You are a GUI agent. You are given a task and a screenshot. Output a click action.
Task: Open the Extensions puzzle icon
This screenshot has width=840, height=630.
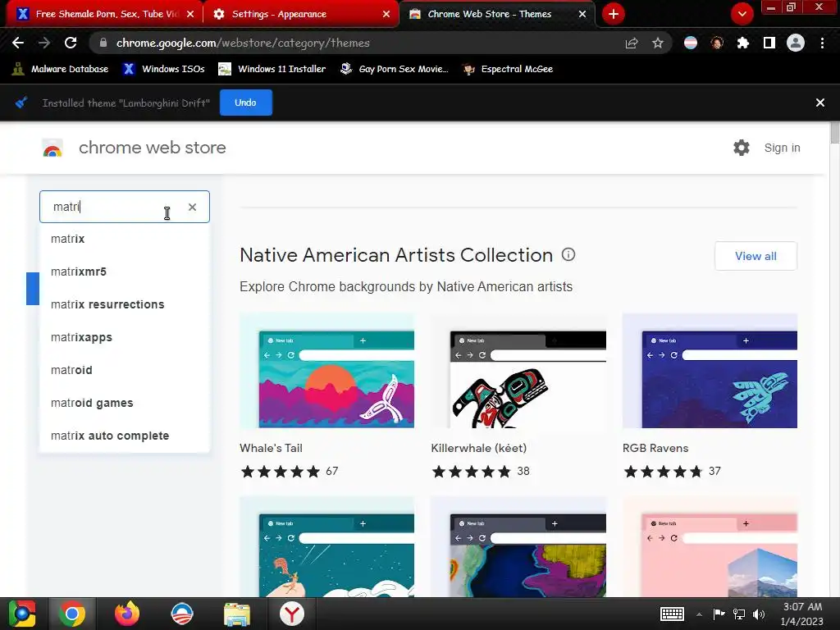tap(743, 43)
